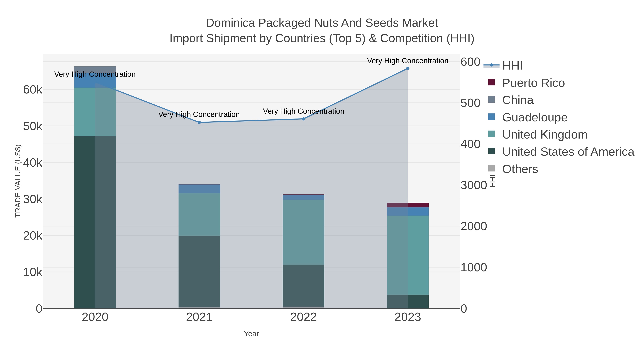Toggle the United Kingdom legend entry
Image resolution: width=644 pixels, height=362 pixels.
point(538,134)
